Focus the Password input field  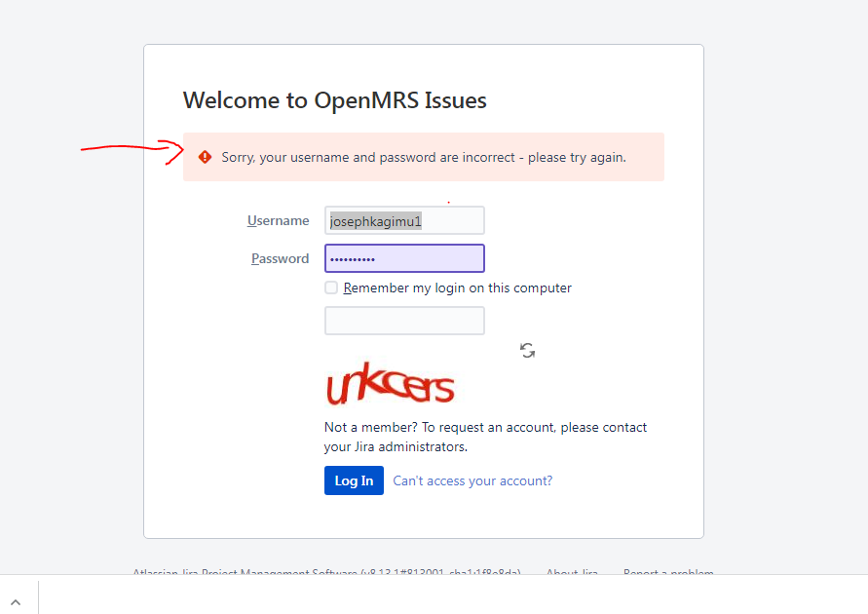pos(404,258)
